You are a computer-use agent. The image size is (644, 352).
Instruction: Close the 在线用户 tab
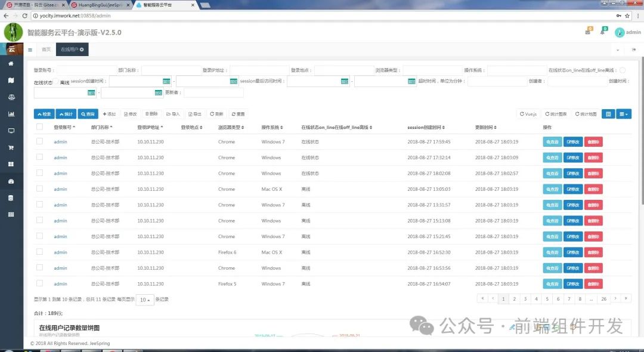tap(82, 50)
